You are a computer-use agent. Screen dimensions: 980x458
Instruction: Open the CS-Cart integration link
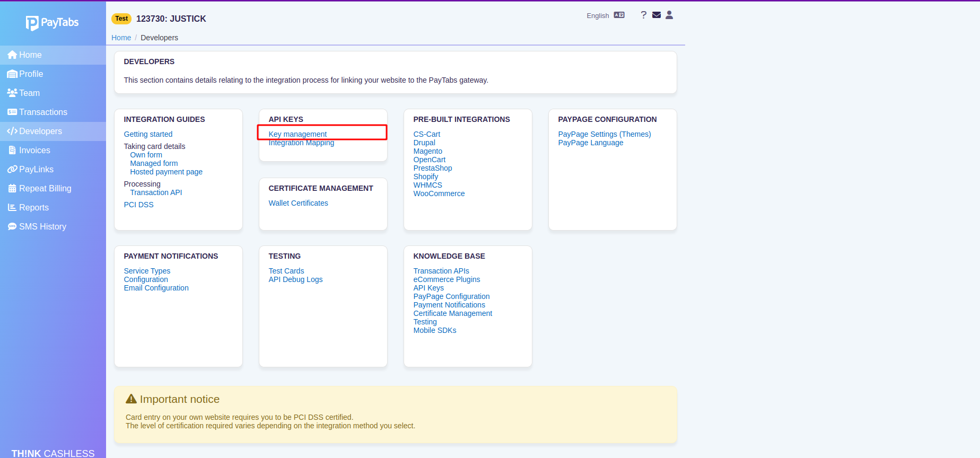[x=427, y=134]
